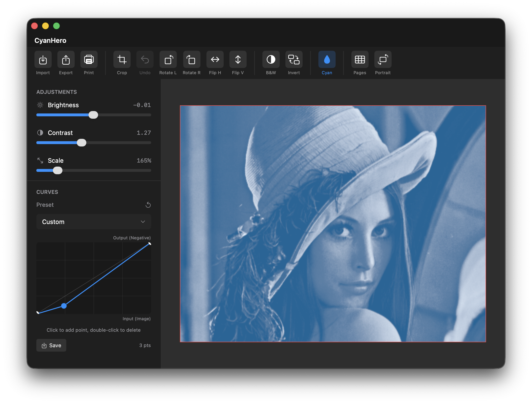Flip the image horizontally
This screenshot has height=404, width=532.
pyautogui.click(x=215, y=60)
